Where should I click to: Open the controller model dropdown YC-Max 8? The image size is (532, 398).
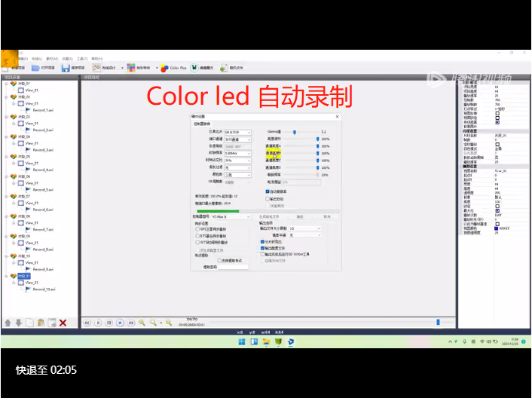(231, 216)
